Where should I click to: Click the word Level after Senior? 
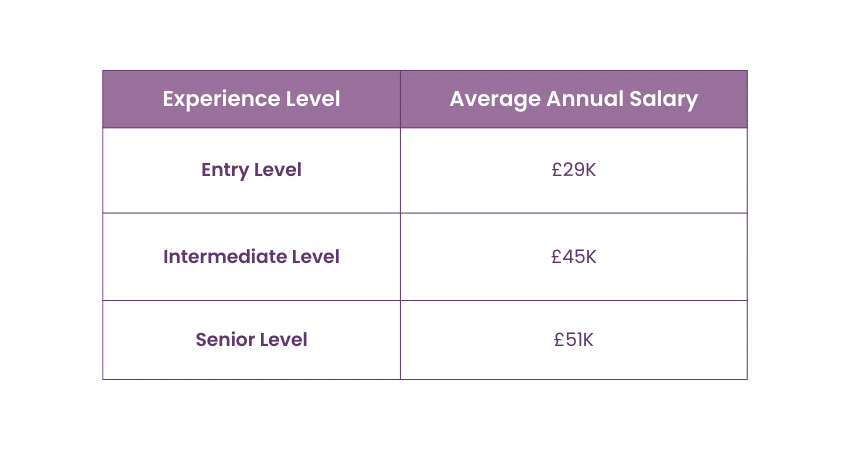click(x=283, y=340)
